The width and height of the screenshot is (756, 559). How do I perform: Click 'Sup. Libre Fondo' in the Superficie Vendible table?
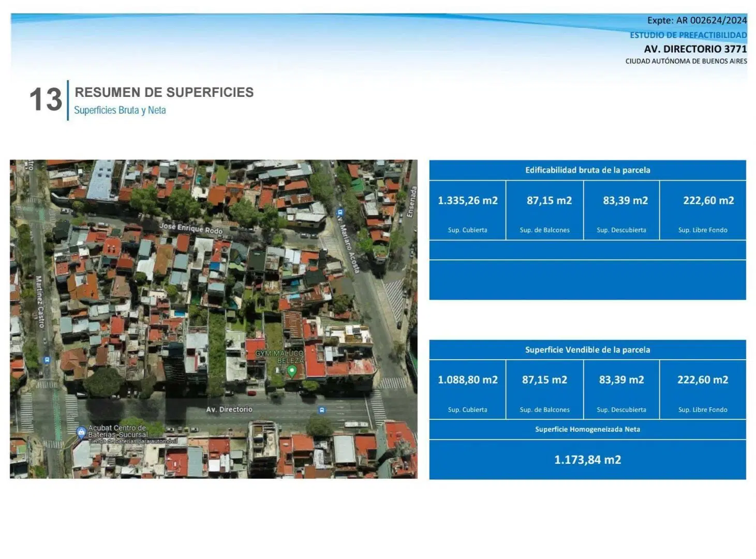(x=703, y=410)
